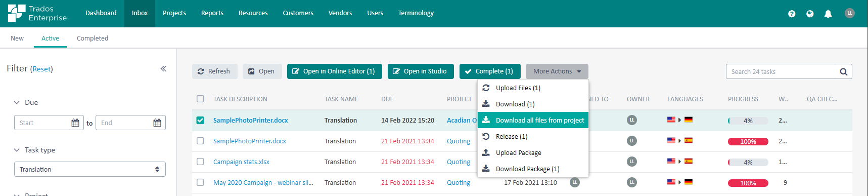Open the Start date calendar picker icon
This screenshot has height=196, width=868.
click(x=75, y=123)
